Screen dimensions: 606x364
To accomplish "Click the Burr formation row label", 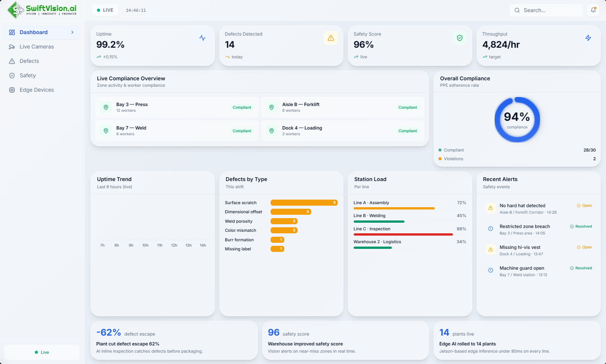I will [239, 240].
